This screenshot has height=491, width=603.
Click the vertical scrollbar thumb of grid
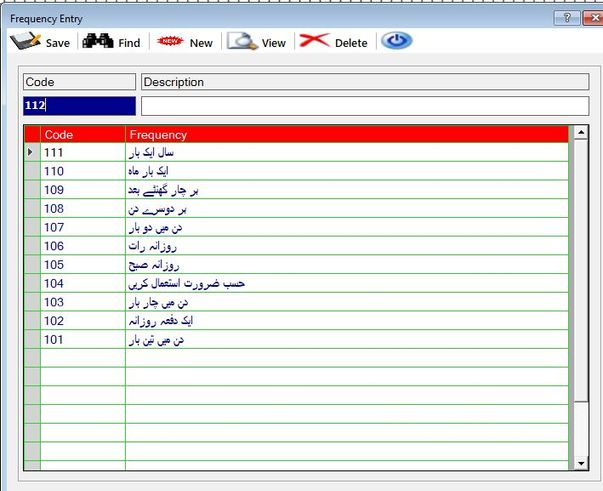coord(581,271)
